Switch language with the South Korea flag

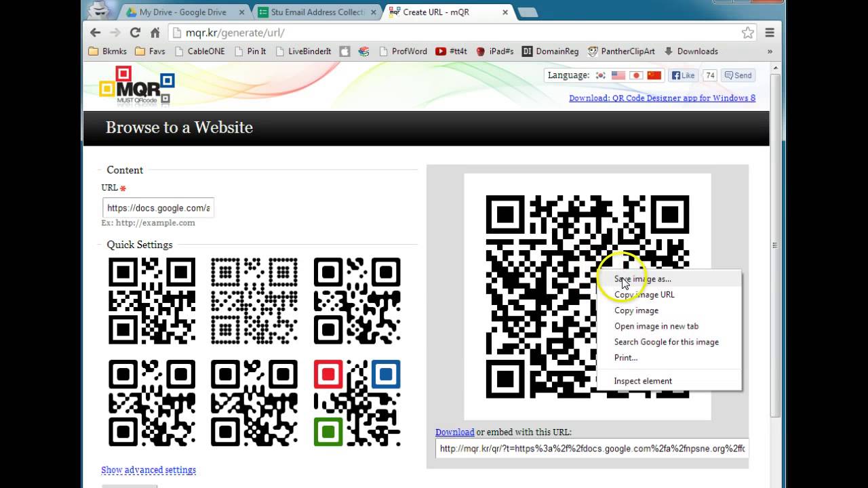(600, 75)
